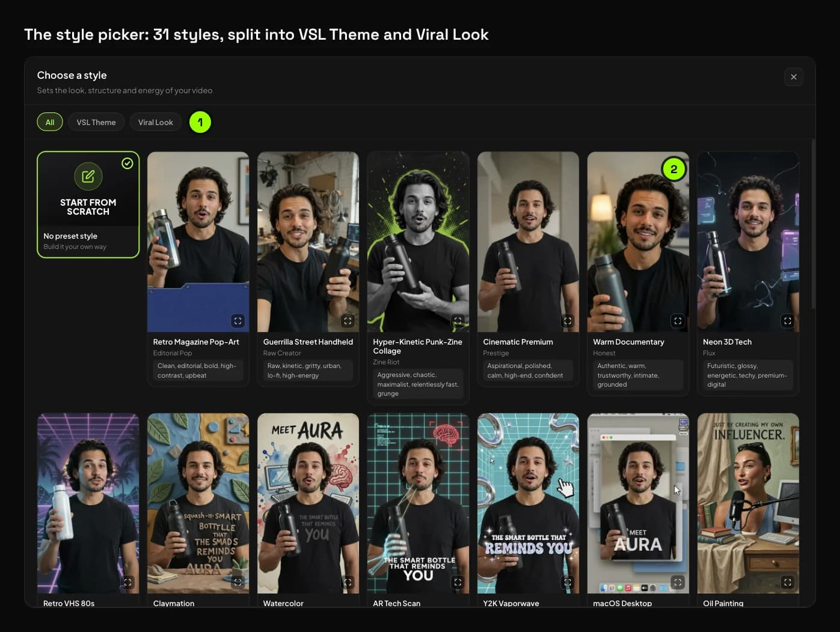Expand preview of AR Tech Scan
840x632 pixels.
[x=458, y=582]
